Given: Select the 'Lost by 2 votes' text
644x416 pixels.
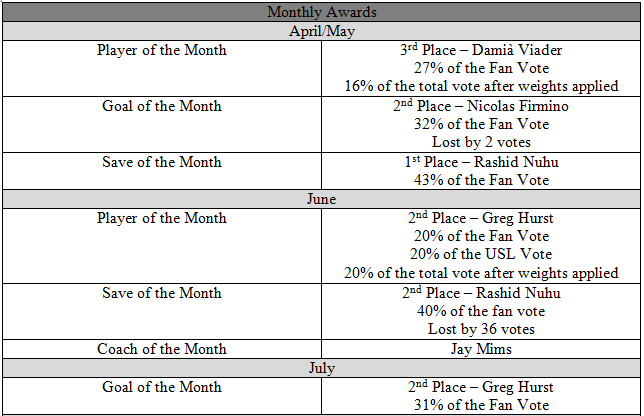Looking at the screenshot, I should pos(481,142).
